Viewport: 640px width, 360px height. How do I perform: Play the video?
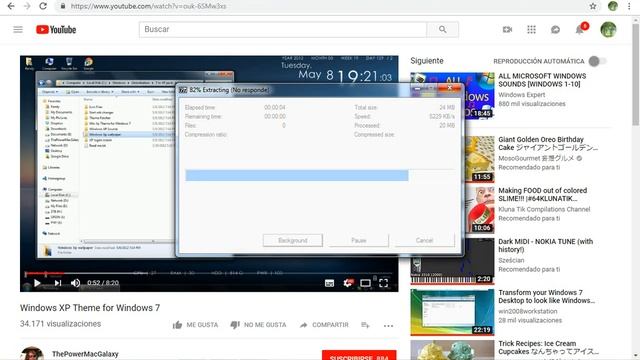click(x=37, y=283)
